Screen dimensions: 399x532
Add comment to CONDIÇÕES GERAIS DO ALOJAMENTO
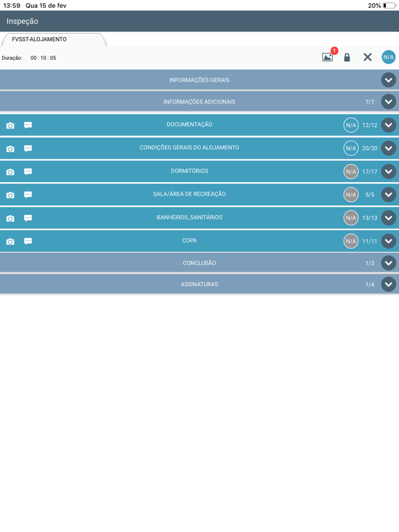tap(28, 148)
